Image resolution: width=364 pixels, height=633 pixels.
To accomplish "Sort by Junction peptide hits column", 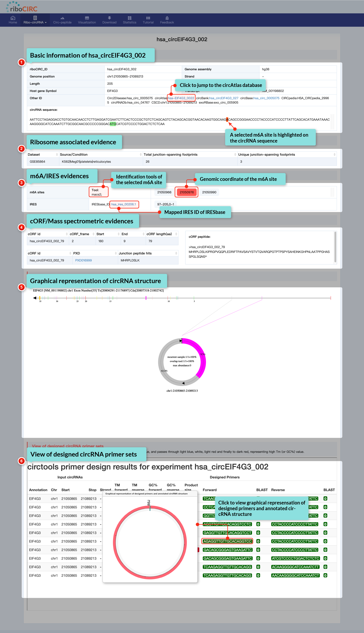I will 148,253.
